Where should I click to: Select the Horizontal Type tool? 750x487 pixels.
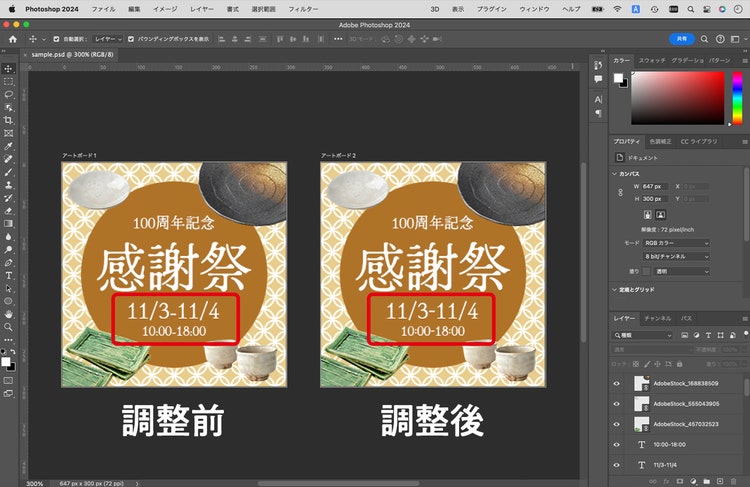9,276
